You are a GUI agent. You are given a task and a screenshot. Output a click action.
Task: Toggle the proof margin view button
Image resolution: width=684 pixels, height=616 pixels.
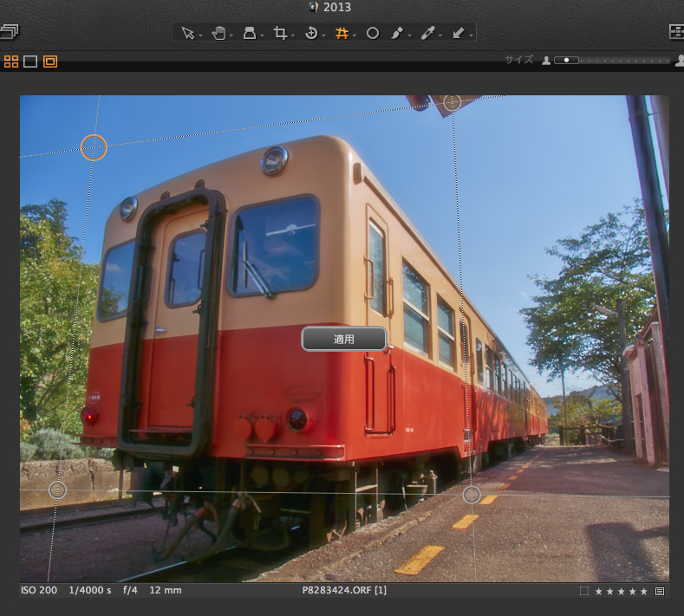pos(50,62)
